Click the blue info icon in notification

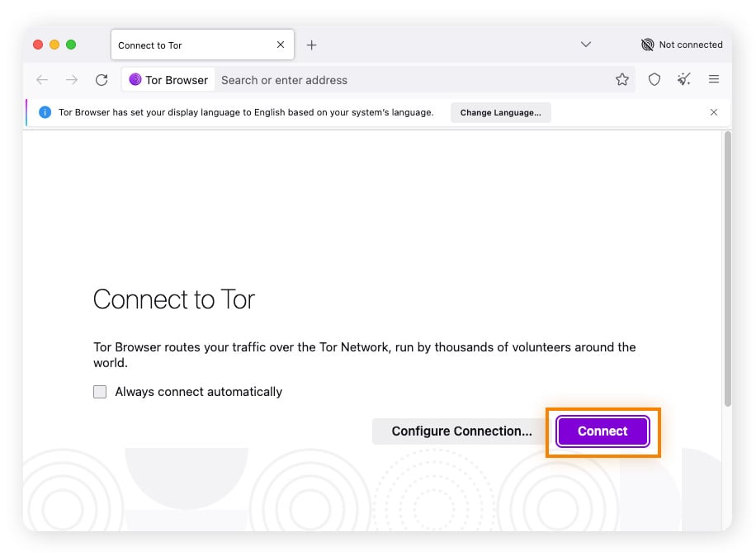(x=45, y=112)
